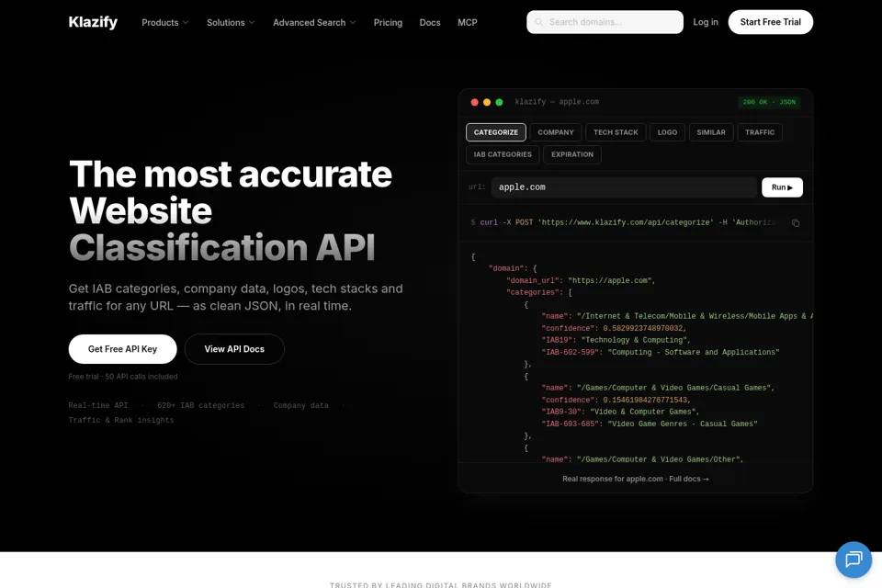This screenshot has width=882, height=588.
Task: Switch to the EXPIRATION tab
Action: pos(572,154)
